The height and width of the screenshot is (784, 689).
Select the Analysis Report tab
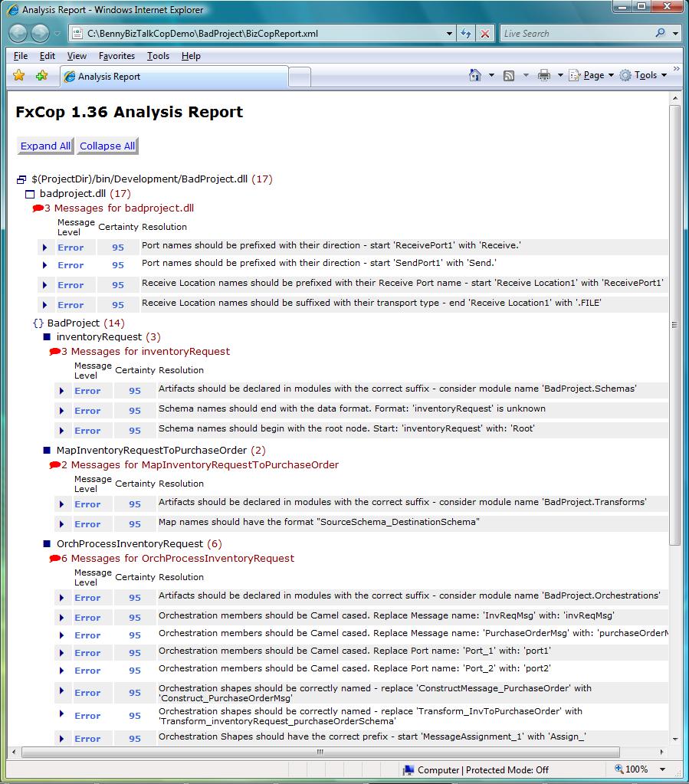pos(174,77)
